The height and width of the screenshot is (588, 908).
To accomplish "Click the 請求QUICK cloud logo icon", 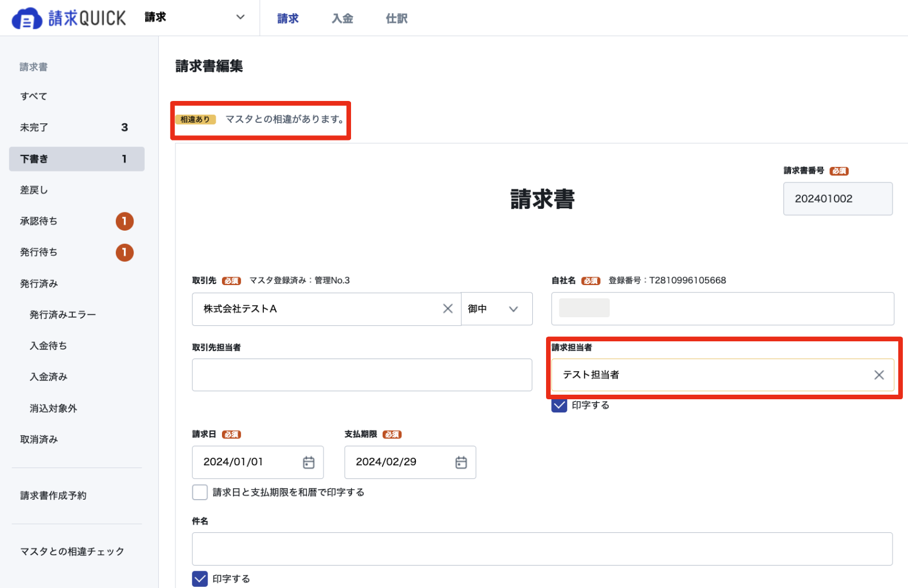I will coord(27,18).
